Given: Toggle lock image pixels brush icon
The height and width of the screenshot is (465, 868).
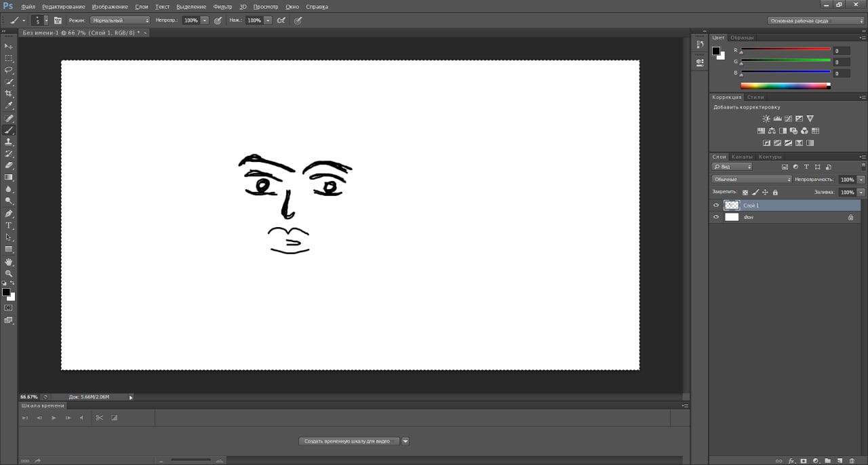Looking at the screenshot, I should 755,193.
